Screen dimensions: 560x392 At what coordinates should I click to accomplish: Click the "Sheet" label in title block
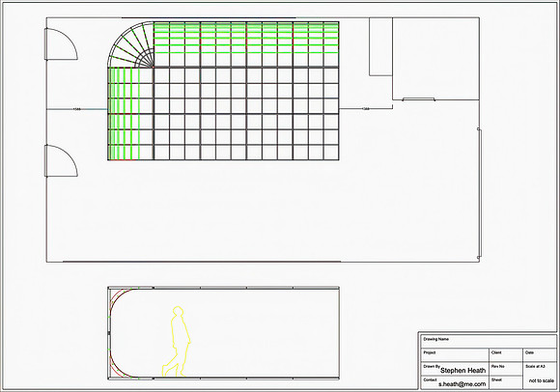point(496,379)
